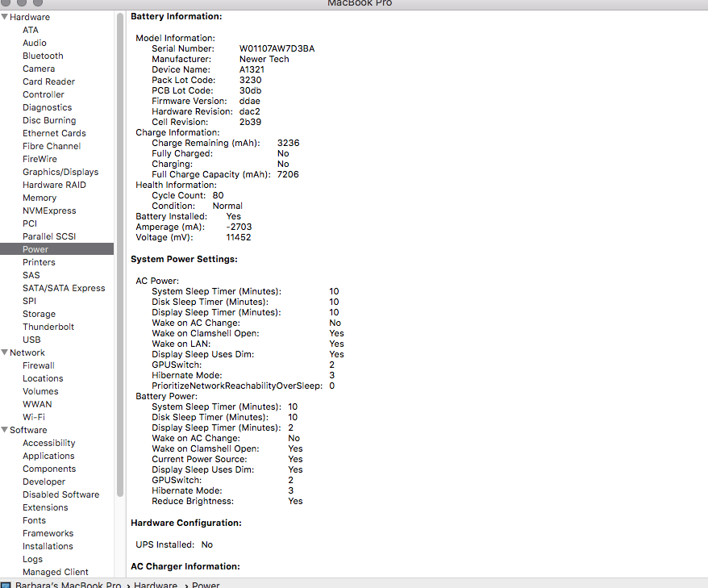Select ATA in the sidebar
The height and width of the screenshot is (588, 708).
click(x=31, y=30)
